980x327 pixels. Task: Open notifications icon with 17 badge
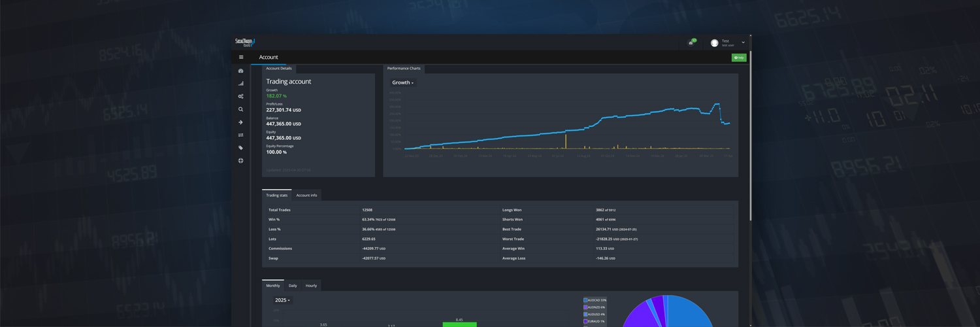pyautogui.click(x=692, y=43)
